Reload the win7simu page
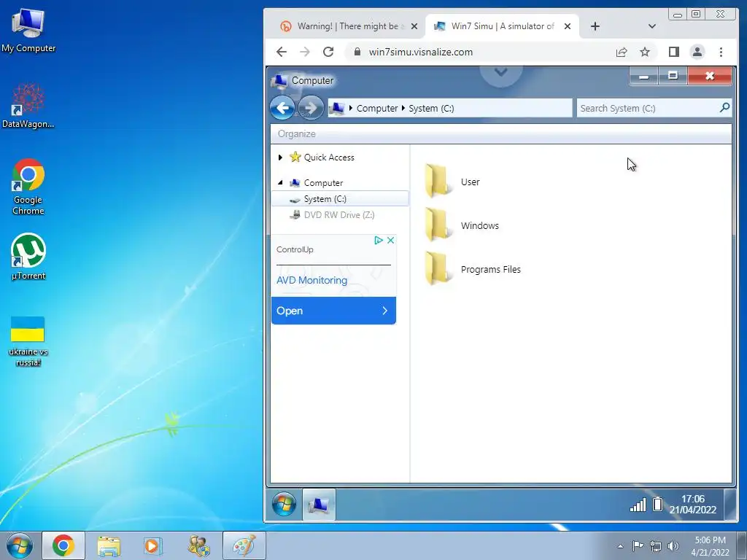The height and width of the screenshot is (560, 747). coord(328,52)
